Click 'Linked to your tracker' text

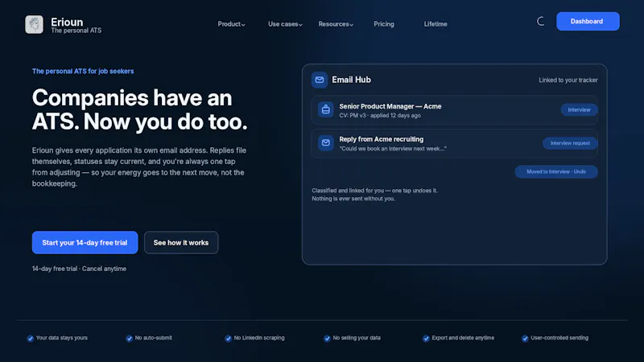(568, 80)
